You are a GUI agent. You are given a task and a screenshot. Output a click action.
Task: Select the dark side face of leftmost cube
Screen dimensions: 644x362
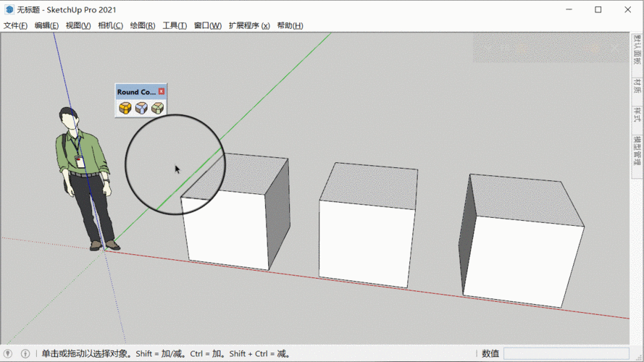pos(278,216)
